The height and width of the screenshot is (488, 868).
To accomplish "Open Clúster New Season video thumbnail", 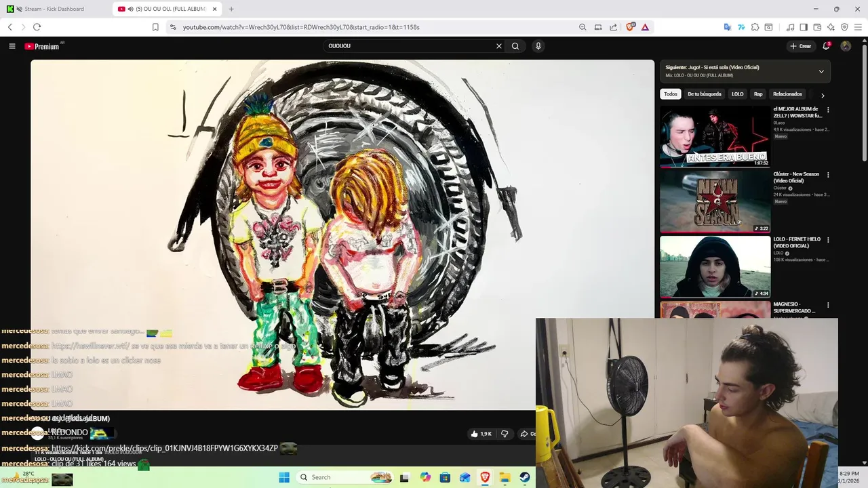I will coord(715,201).
